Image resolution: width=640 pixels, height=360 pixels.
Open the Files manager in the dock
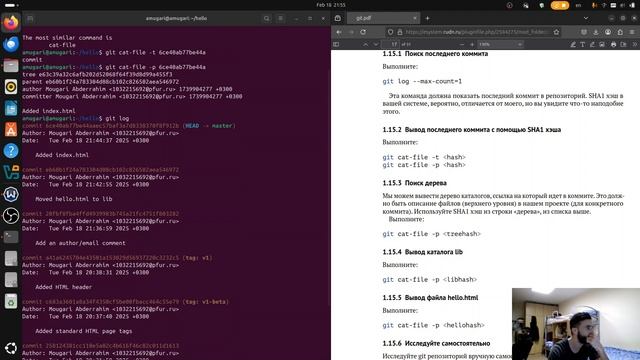point(11,65)
